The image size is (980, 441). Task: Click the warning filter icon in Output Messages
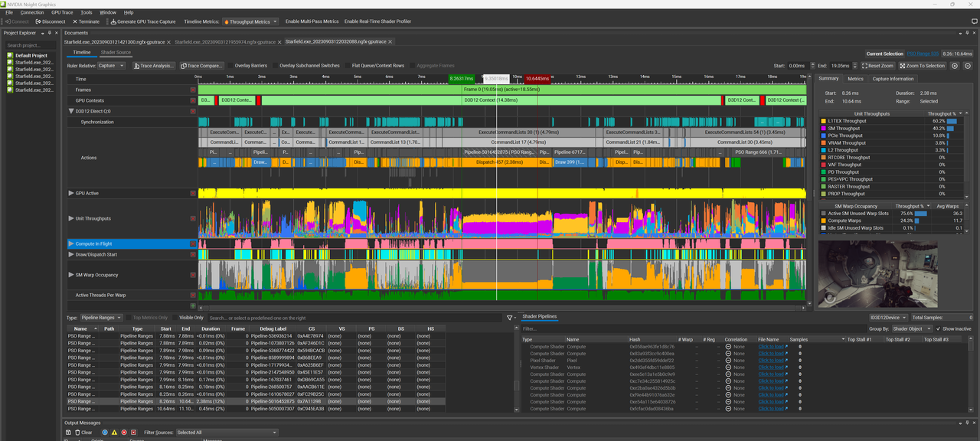tap(114, 433)
